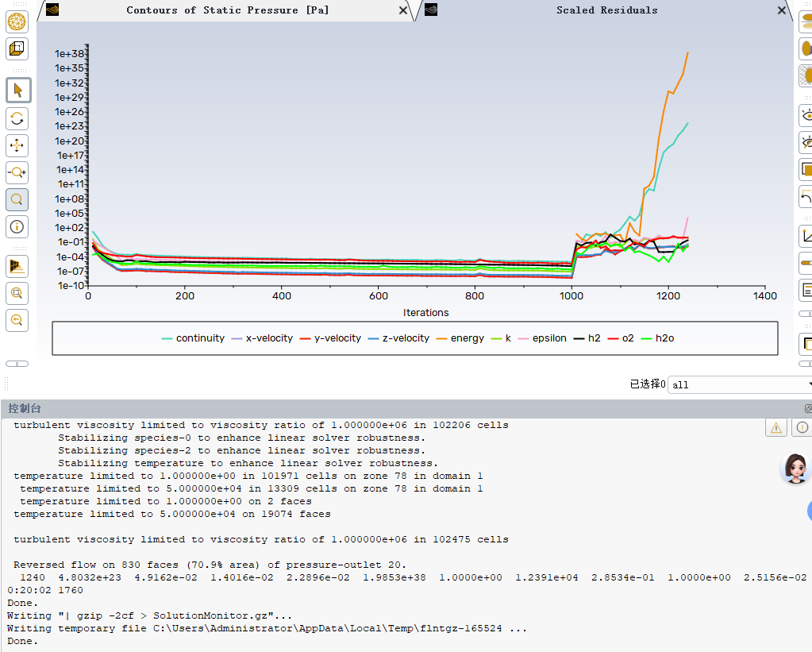Click the cube view icon
The image size is (812, 652).
17,49
